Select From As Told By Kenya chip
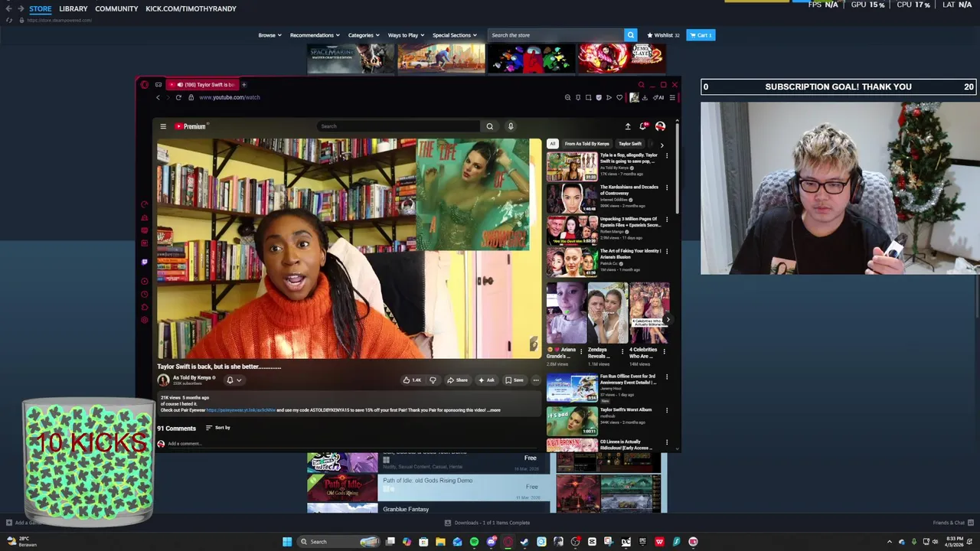Screen dimensions: 980x551 click(587, 144)
